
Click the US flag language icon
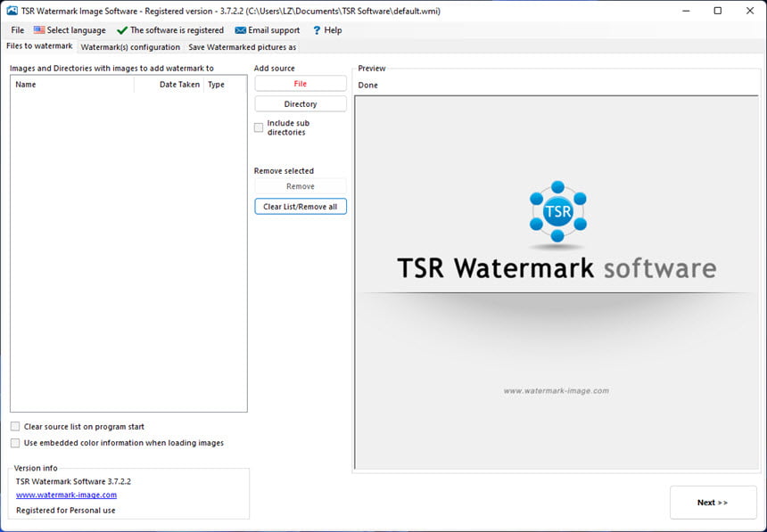pos(39,30)
